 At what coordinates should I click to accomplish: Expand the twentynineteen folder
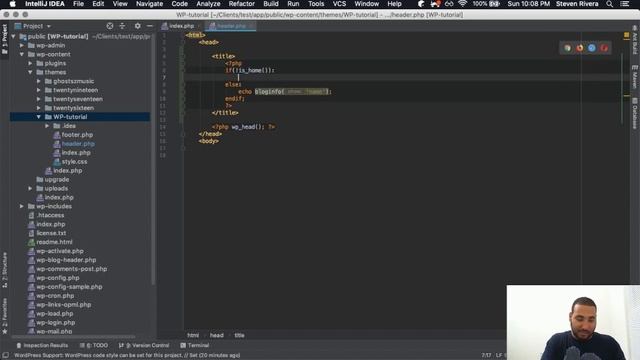pyautogui.click(x=39, y=90)
